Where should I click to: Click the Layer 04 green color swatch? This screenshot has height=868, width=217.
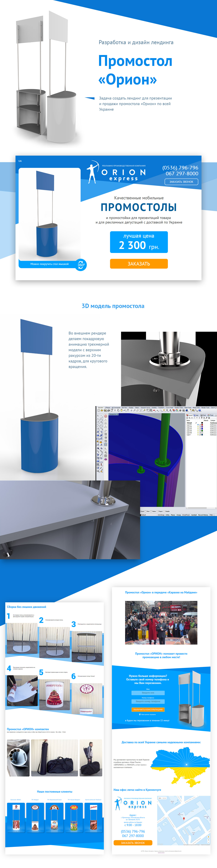(x=202, y=431)
